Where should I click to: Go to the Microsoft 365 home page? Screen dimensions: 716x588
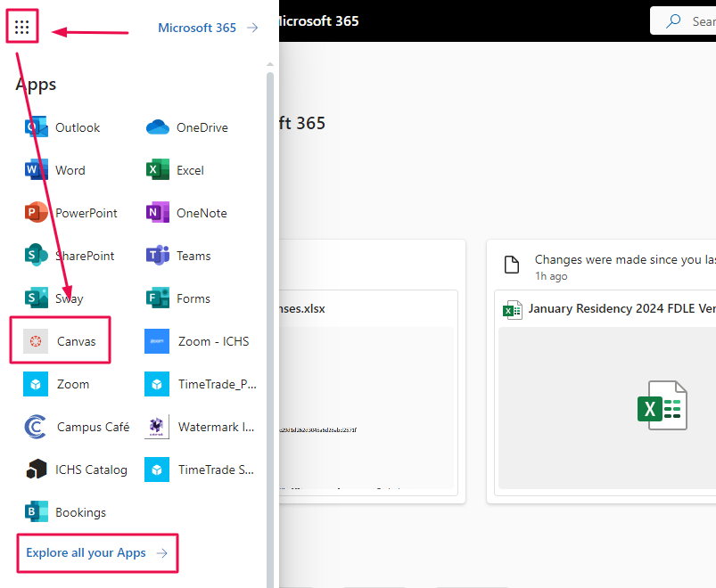(x=196, y=27)
